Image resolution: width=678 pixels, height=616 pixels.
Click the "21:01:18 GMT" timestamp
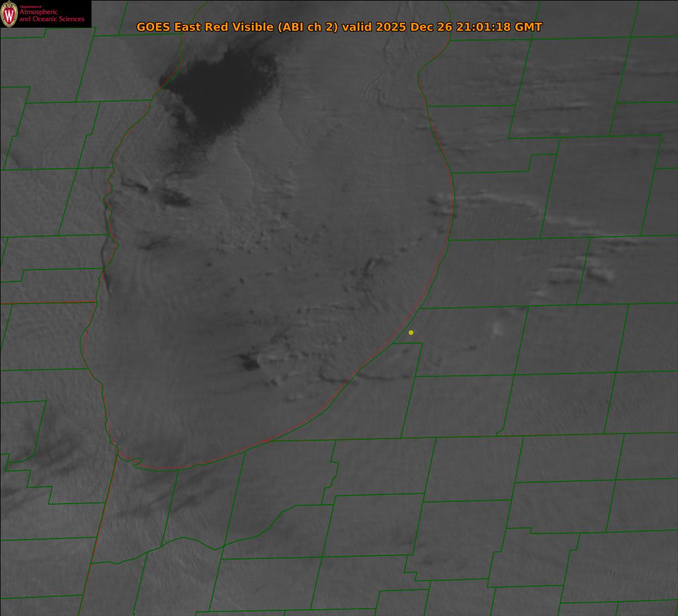point(499,27)
